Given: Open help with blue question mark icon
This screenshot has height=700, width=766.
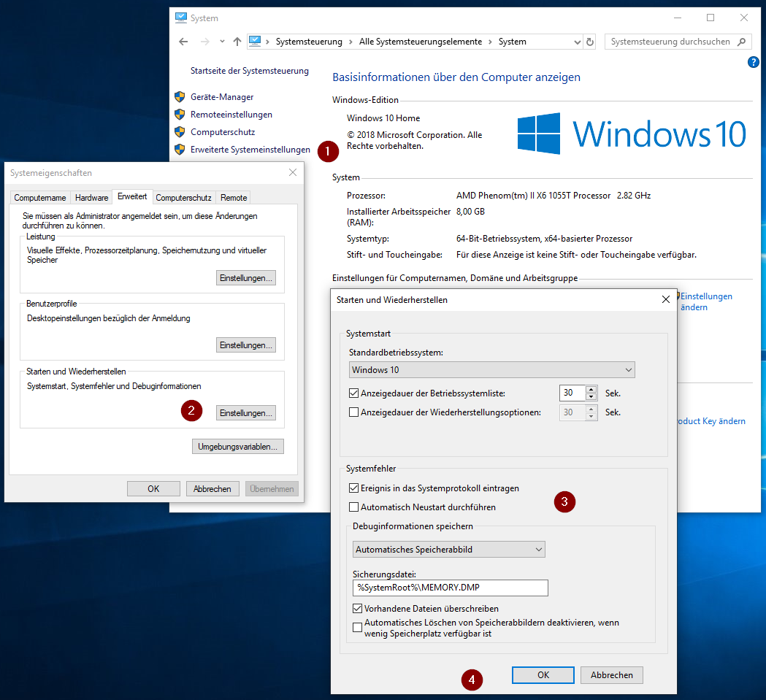Looking at the screenshot, I should 754,62.
